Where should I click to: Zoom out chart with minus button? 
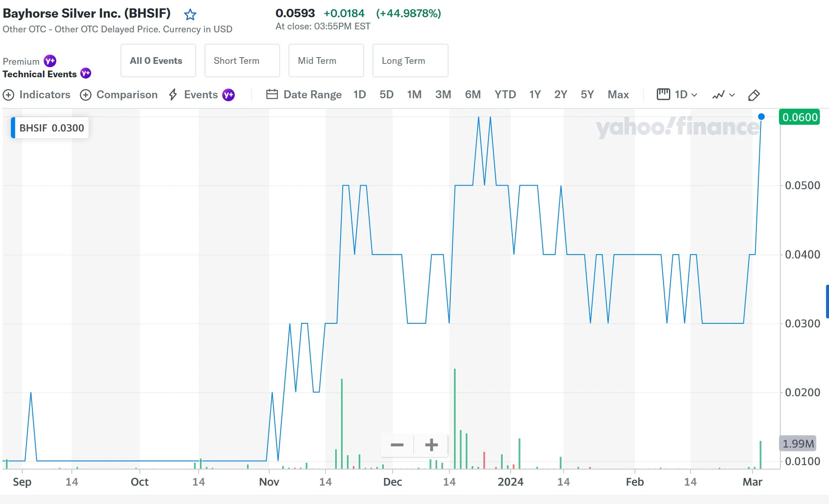coord(397,445)
